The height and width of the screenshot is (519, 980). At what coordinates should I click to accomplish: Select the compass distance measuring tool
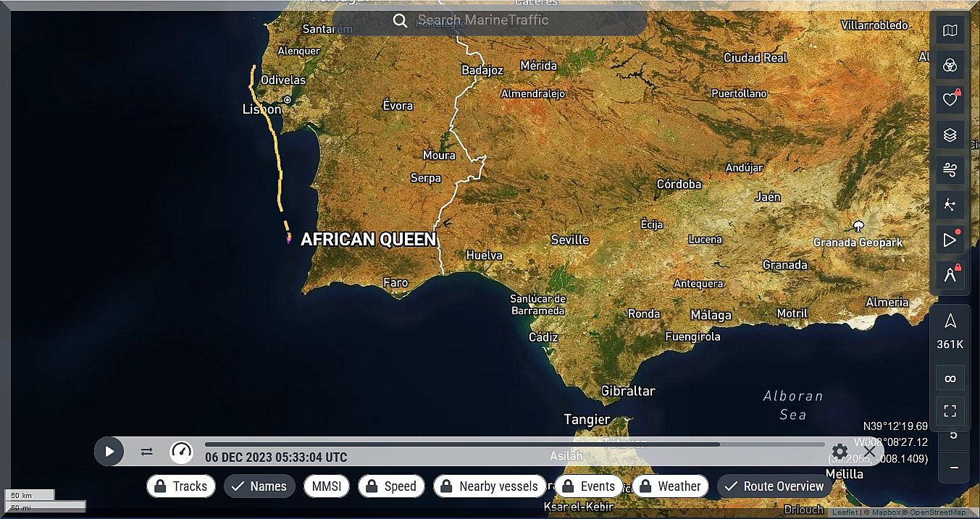point(950,274)
